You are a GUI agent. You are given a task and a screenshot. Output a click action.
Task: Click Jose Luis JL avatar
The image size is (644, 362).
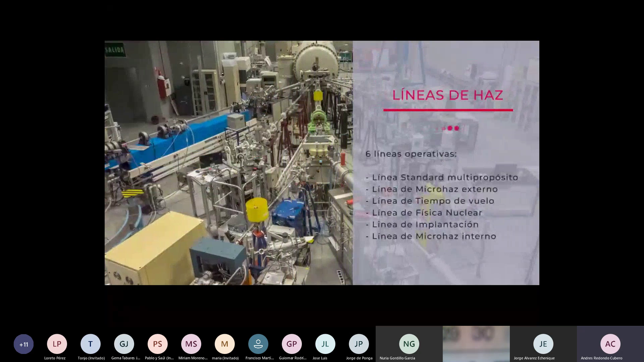coord(325,344)
